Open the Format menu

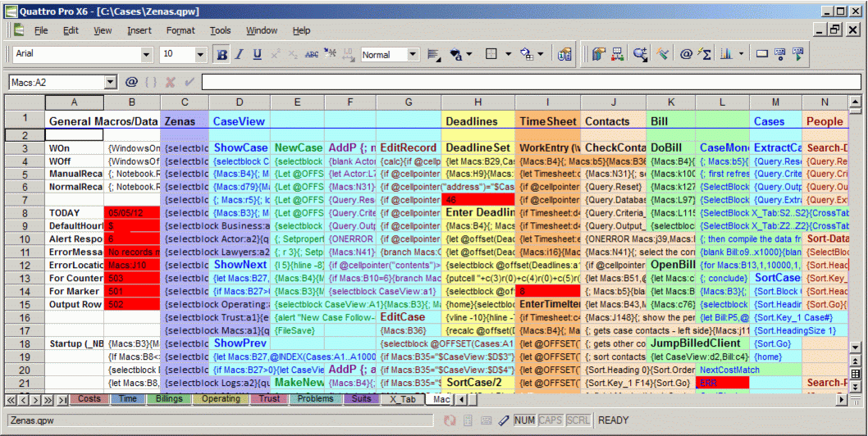point(180,30)
